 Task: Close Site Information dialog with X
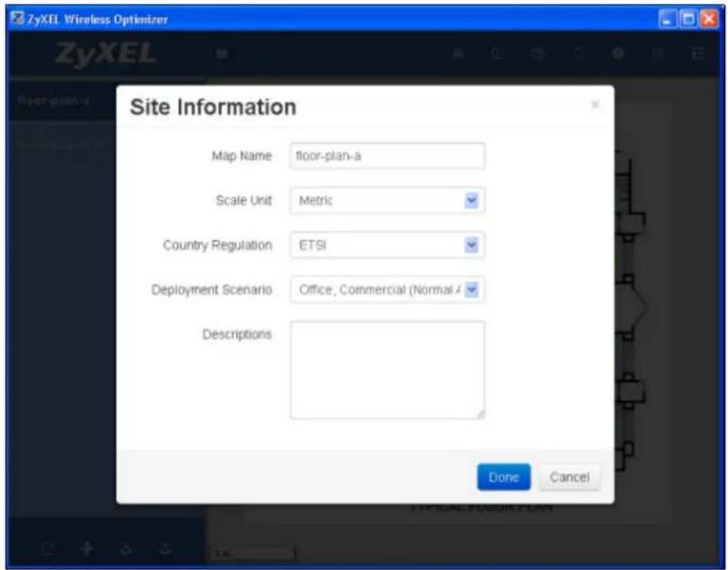(x=594, y=105)
